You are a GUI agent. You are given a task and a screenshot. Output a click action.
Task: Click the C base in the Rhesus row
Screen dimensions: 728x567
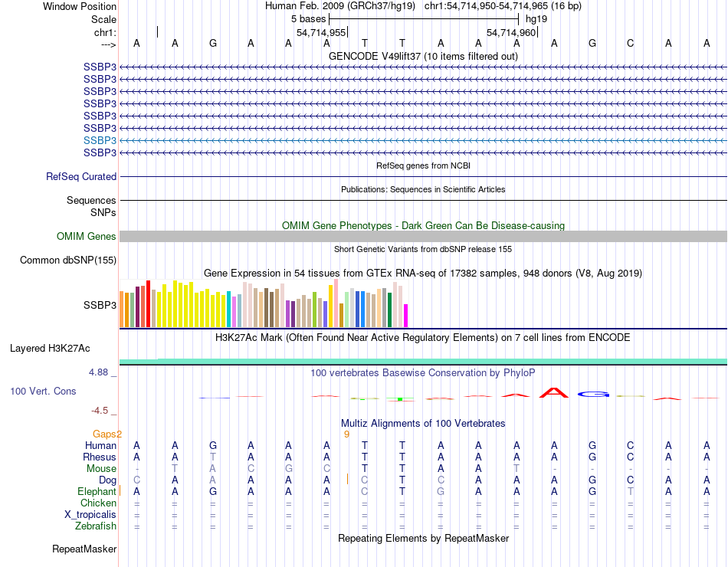pos(630,457)
